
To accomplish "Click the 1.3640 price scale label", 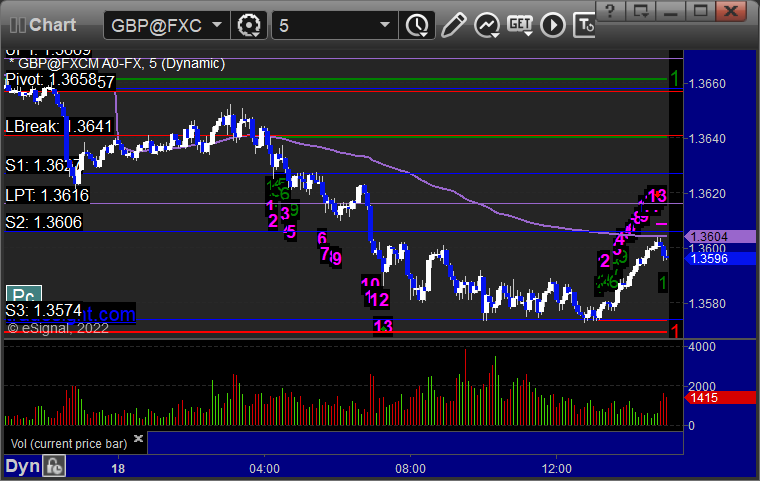I will (x=707, y=139).
